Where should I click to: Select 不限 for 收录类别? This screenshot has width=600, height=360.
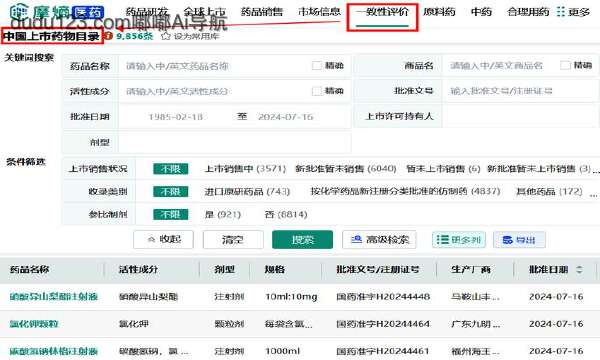pos(170,191)
